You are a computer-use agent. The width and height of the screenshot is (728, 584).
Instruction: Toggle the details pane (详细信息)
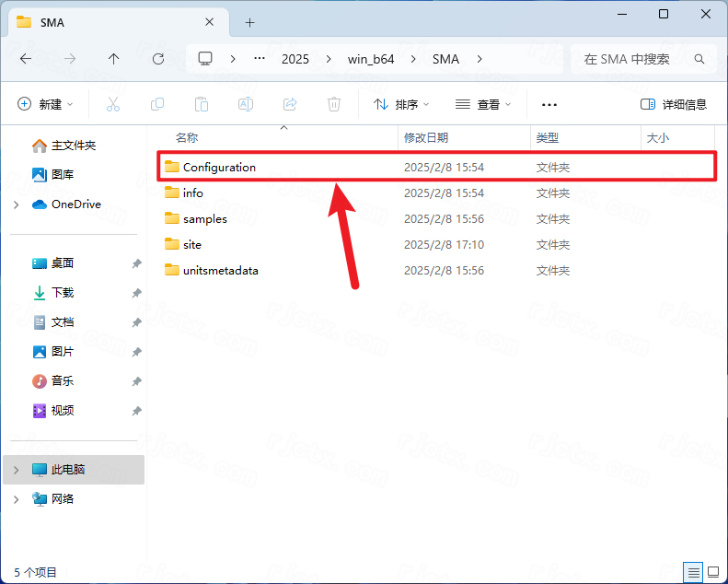(674, 104)
